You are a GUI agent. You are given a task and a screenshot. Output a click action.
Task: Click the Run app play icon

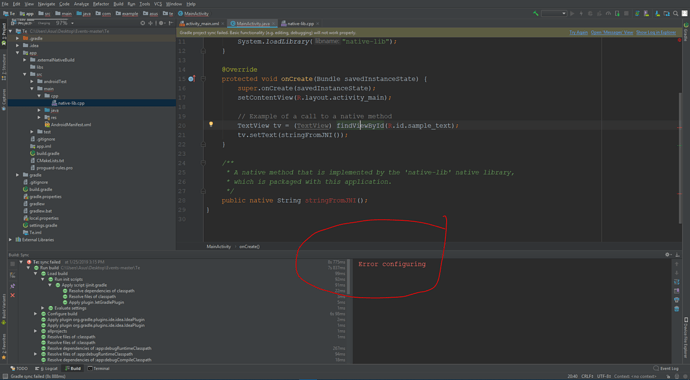pos(572,14)
